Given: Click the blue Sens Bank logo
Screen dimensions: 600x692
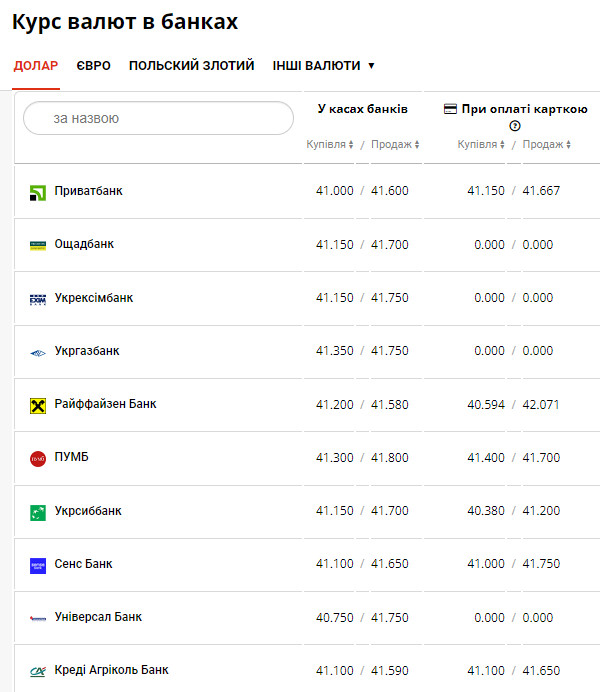Looking at the screenshot, I should coord(38,565).
